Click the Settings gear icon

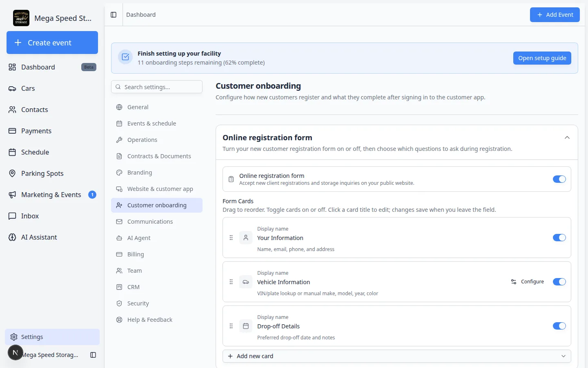[14, 337]
